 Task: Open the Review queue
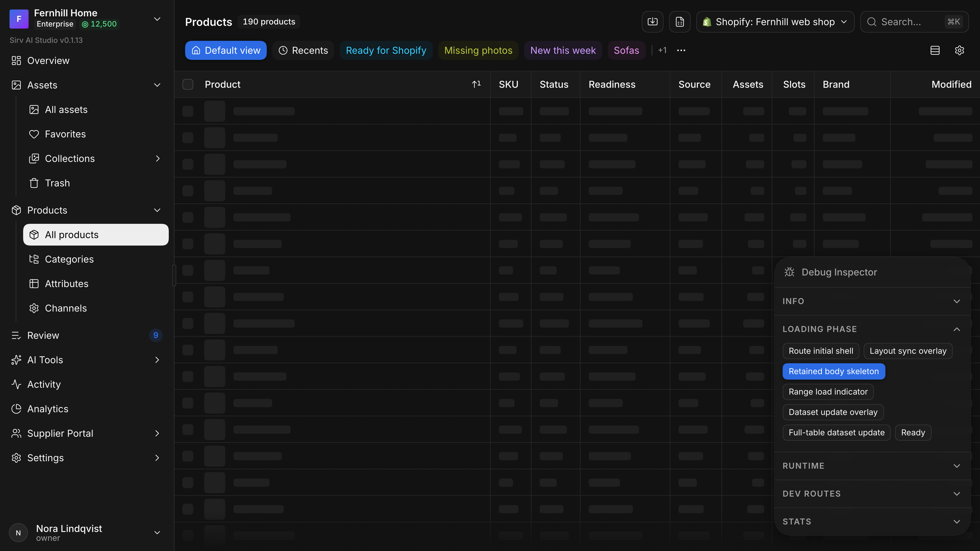pyautogui.click(x=87, y=335)
